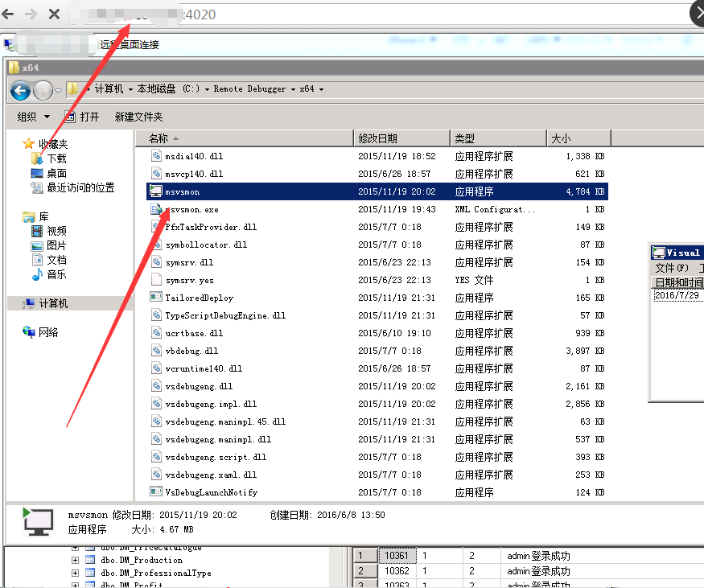Select TailoredDeploy application icon
The image size is (704, 588).
click(156, 297)
